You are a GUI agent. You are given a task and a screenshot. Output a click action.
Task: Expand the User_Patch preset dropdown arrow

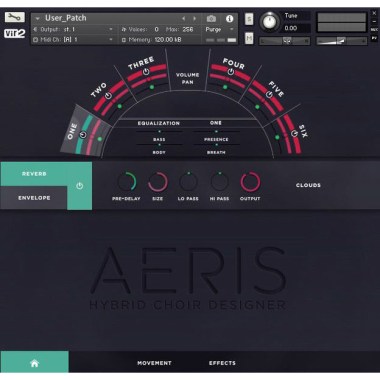point(38,19)
